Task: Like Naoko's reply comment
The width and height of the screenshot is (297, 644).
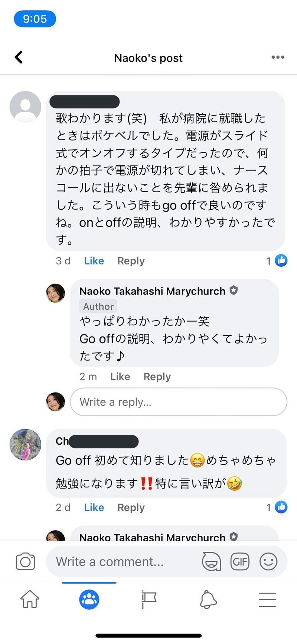Action: 120,377
